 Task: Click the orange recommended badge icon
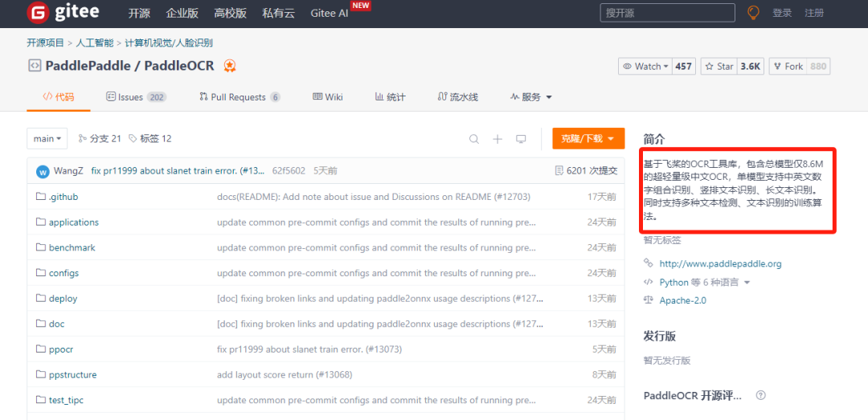pos(230,67)
